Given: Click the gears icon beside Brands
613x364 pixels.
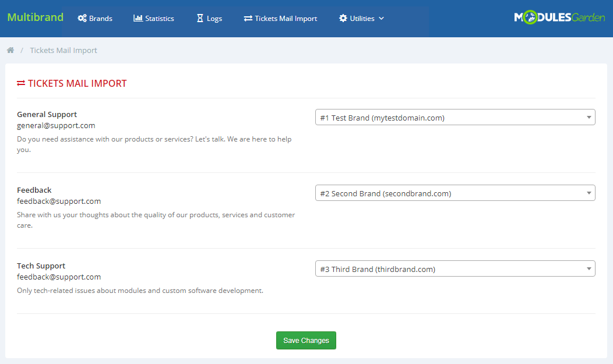Looking at the screenshot, I should [81, 18].
